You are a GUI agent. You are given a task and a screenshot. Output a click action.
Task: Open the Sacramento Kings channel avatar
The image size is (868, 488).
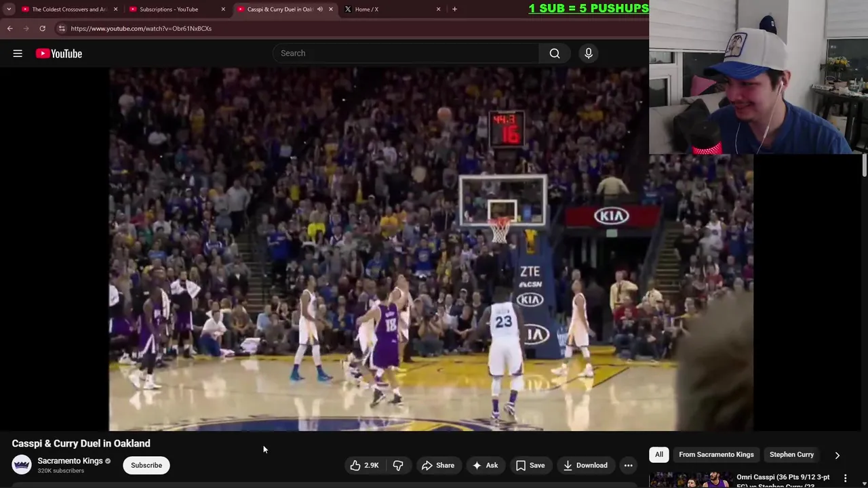point(22,465)
